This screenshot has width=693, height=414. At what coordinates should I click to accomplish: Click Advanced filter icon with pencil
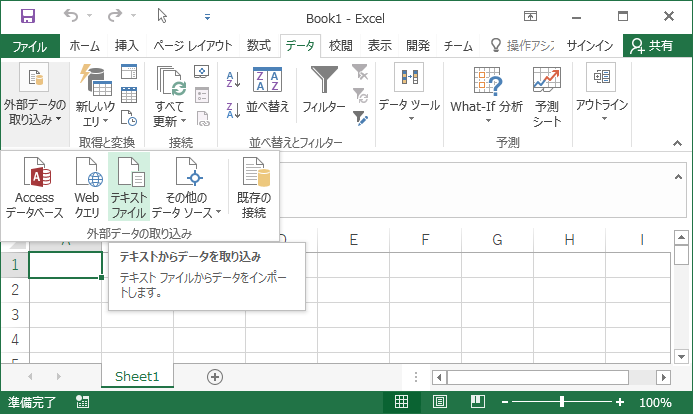360,118
